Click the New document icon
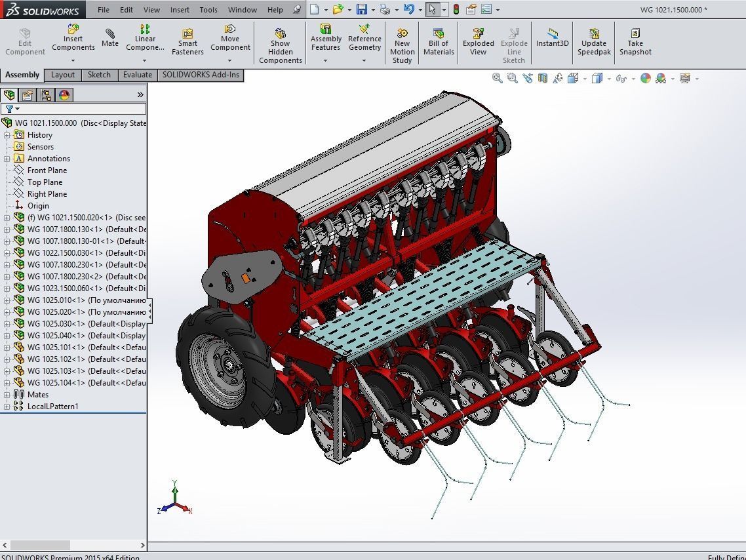 pos(315,9)
